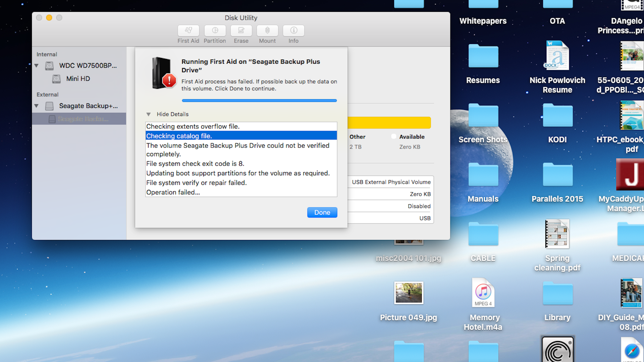Collapse the Seagate Backup+ disk tree

point(37,106)
